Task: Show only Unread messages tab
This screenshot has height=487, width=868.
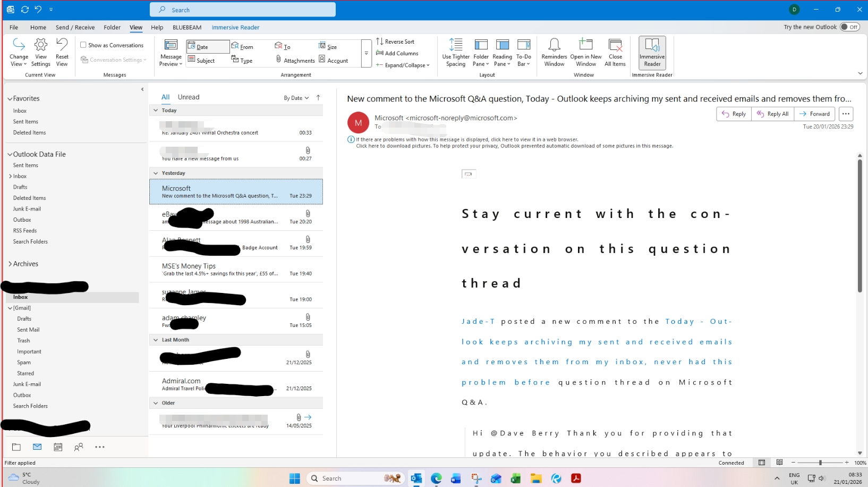Action: (189, 97)
